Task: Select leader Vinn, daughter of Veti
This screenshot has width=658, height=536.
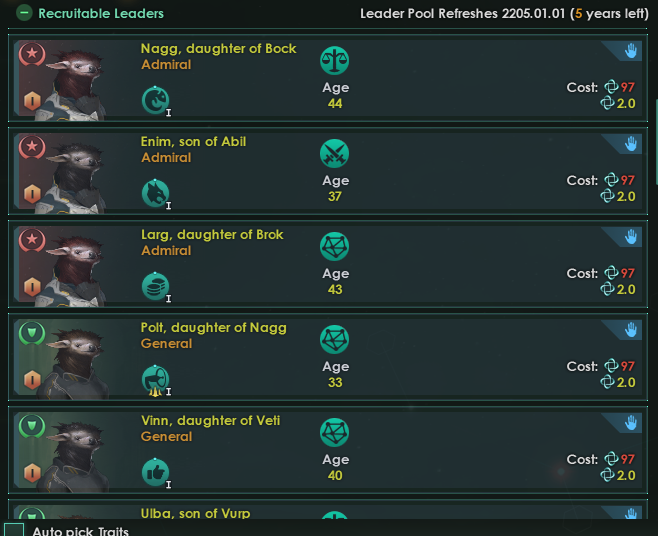Action: tap(211, 421)
